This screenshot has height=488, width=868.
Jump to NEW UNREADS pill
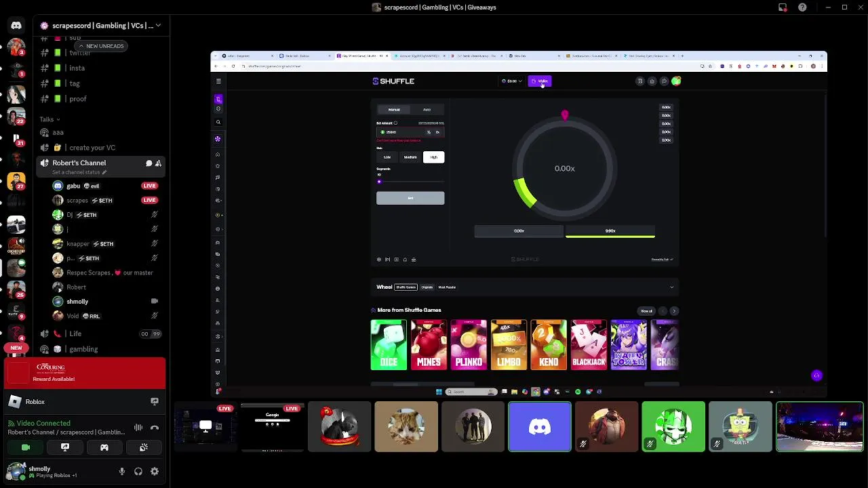click(x=102, y=46)
